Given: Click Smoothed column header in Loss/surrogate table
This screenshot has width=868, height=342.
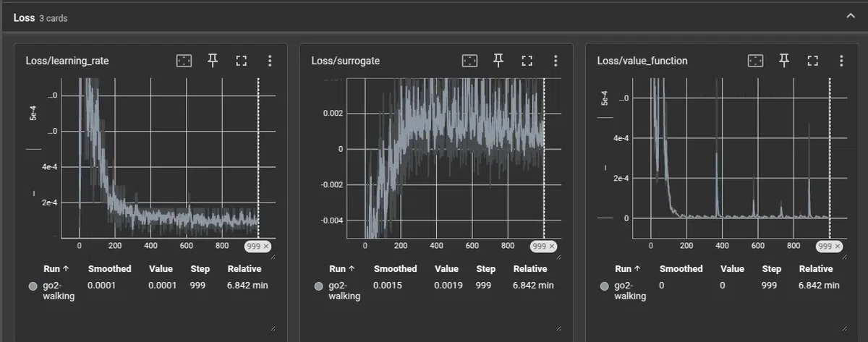Looking at the screenshot, I should point(395,269).
